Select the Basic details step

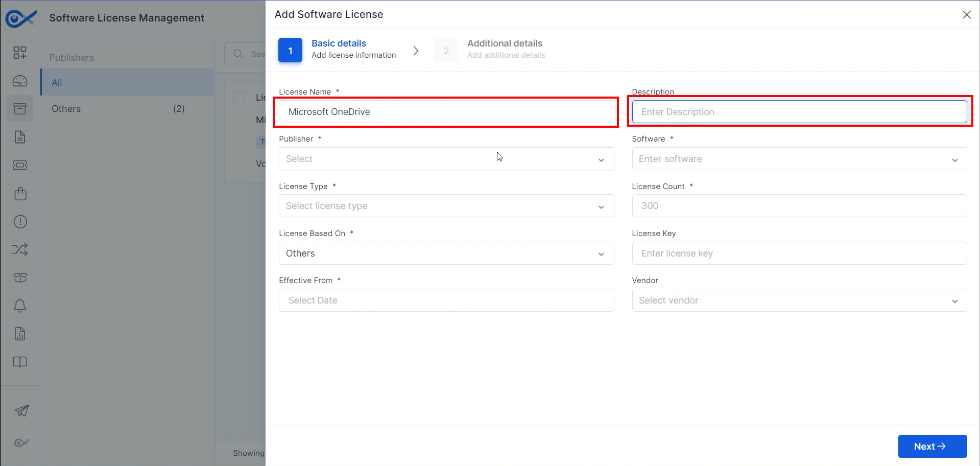339,49
